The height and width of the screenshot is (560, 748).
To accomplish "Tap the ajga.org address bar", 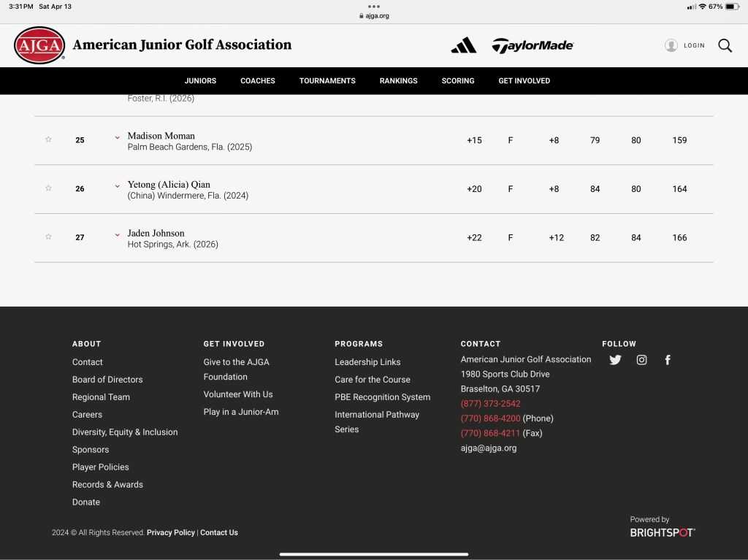I will (x=374, y=15).
